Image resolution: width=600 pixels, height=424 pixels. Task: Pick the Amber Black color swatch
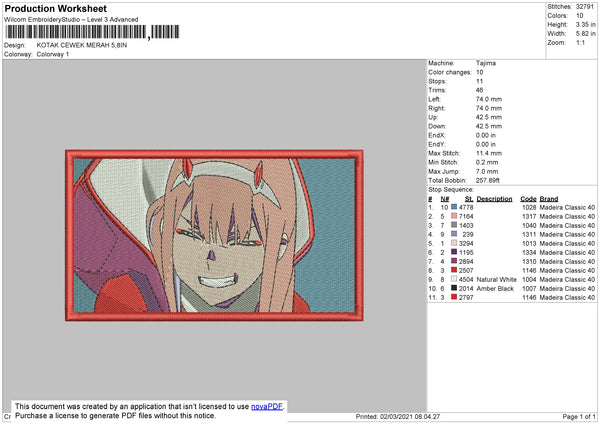pos(454,288)
